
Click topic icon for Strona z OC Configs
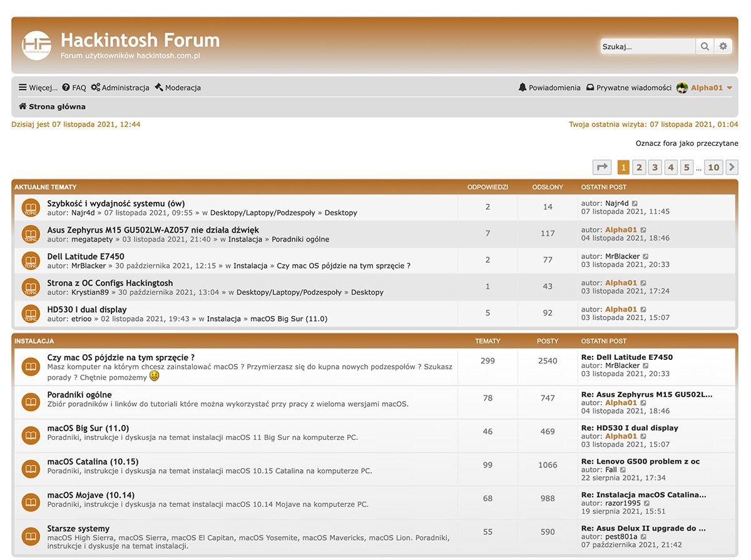[31, 287]
